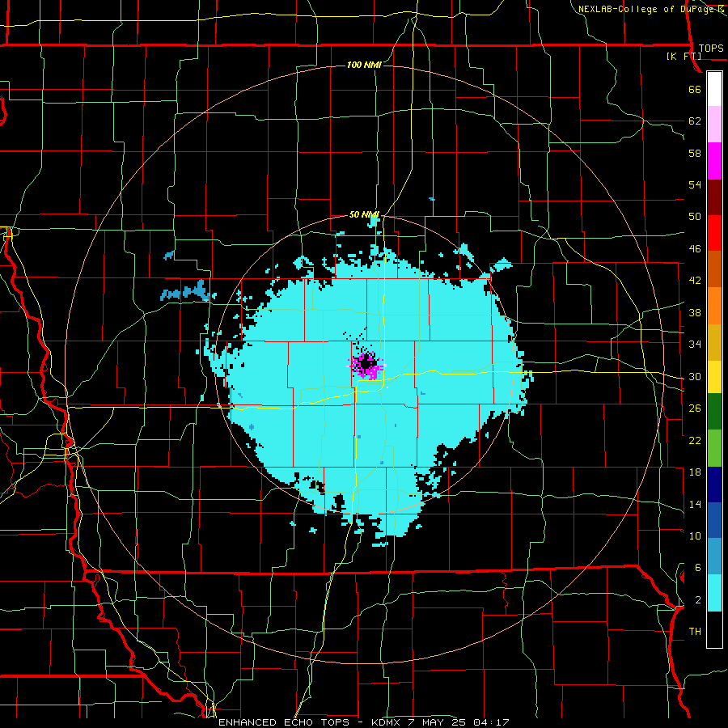Viewport: 728px width, 728px height.
Task: Click the '38' legend value
Action: coord(695,312)
